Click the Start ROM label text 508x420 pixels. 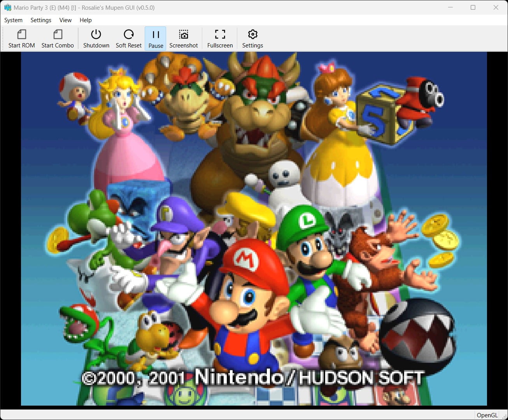click(x=21, y=45)
